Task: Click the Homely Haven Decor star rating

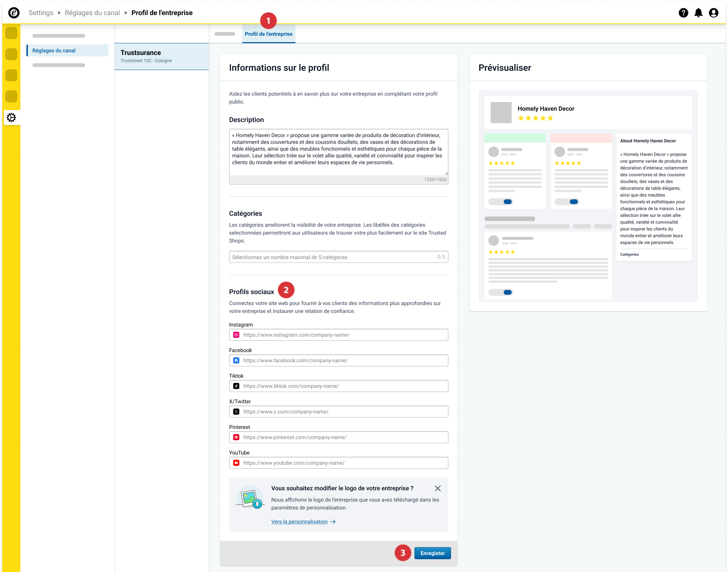Action: pyautogui.click(x=535, y=118)
